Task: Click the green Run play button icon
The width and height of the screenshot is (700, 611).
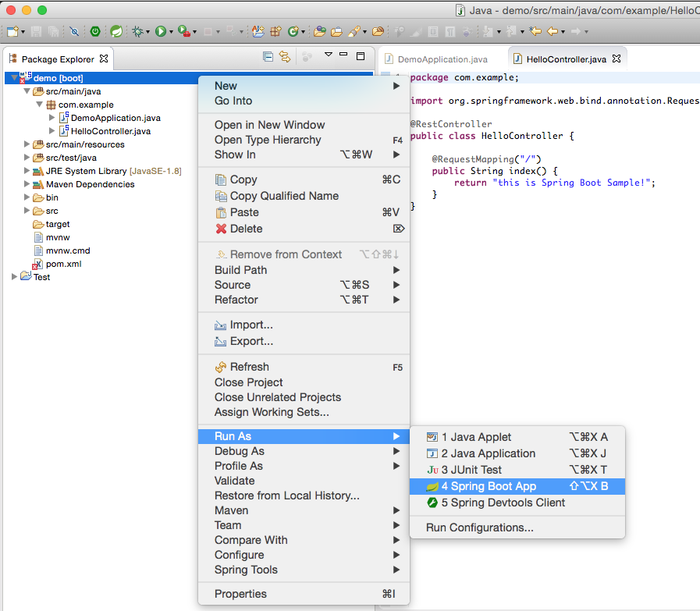Action: coord(160,31)
